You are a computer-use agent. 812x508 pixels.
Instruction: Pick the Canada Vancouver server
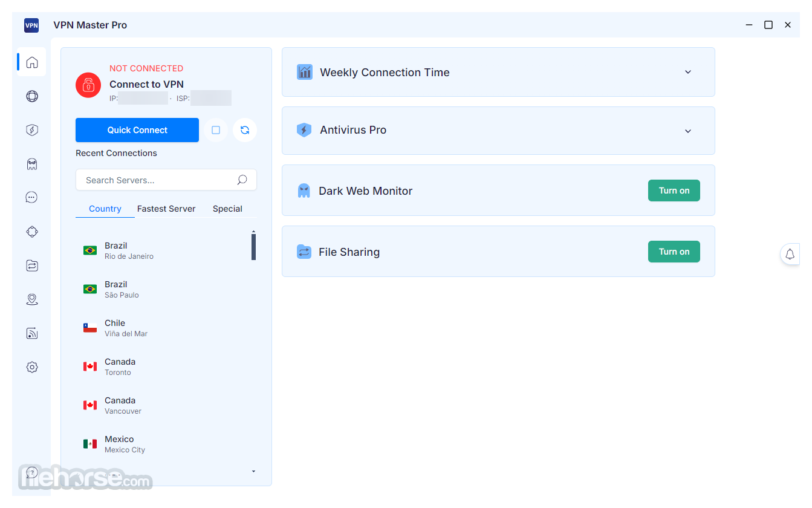(x=163, y=405)
